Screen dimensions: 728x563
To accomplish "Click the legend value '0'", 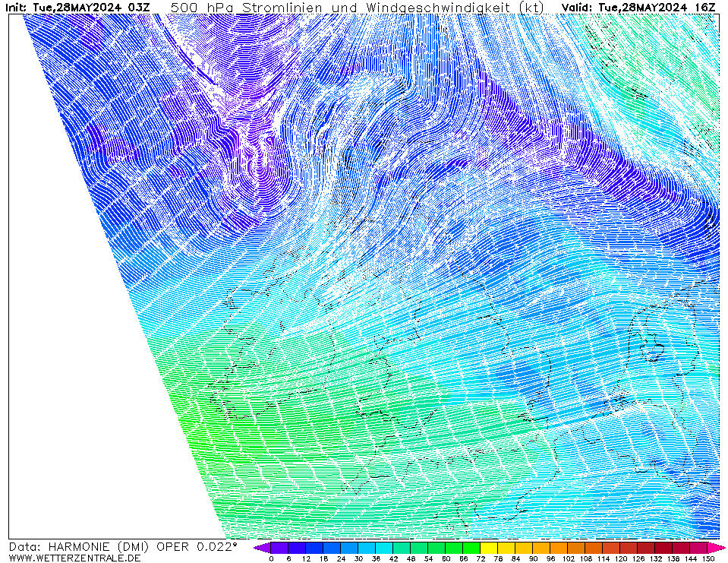I will (271, 558).
